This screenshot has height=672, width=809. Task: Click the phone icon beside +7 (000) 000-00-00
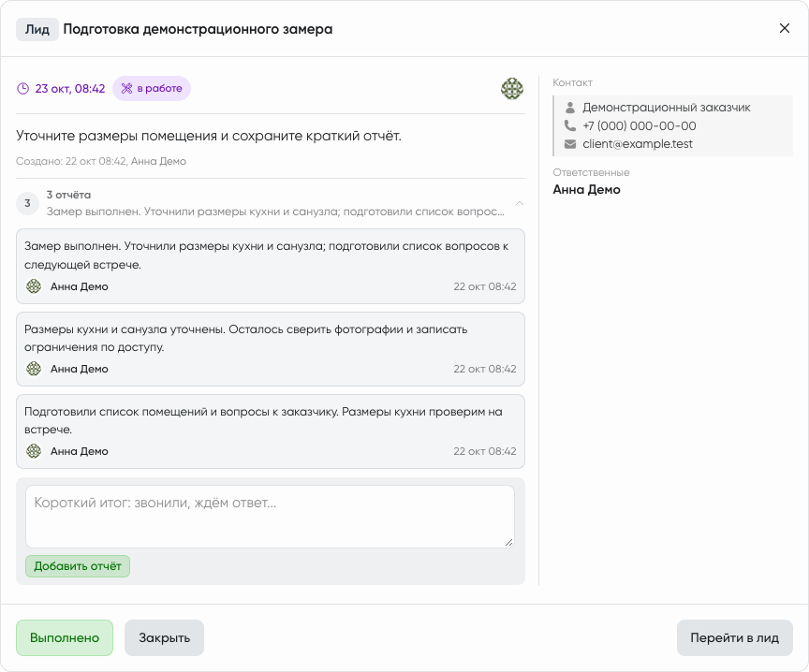[569, 125]
